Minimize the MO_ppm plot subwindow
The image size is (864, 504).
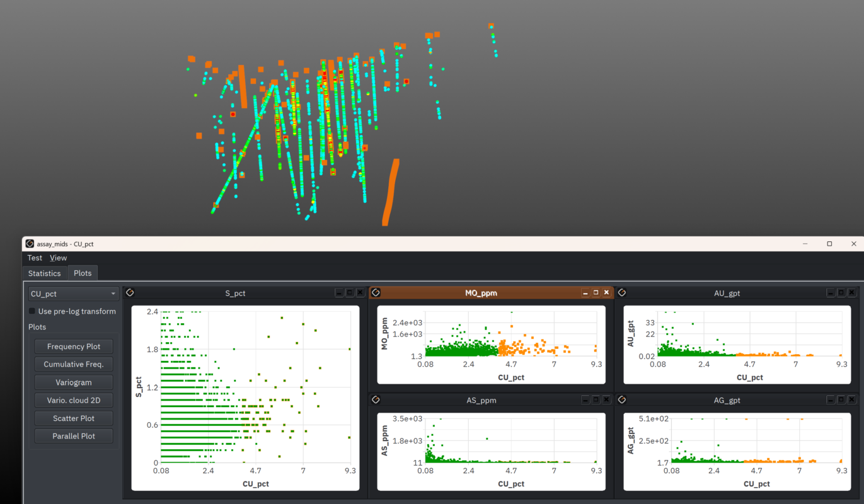585,293
